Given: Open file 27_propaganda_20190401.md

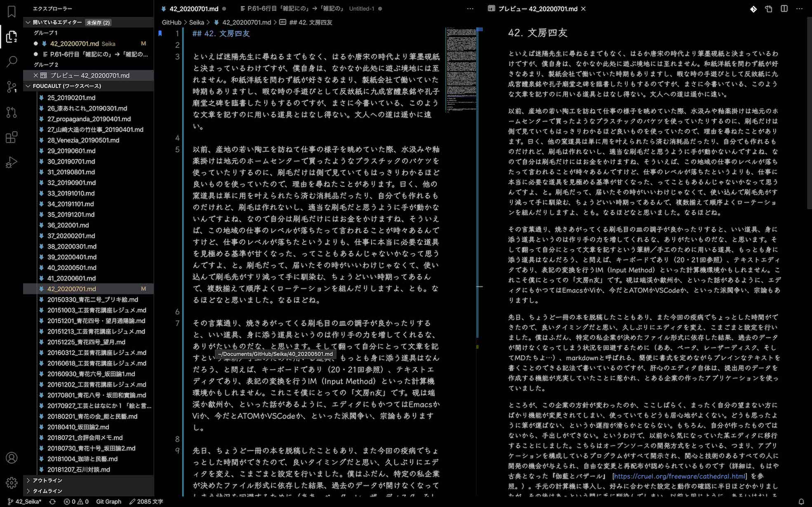Looking at the screenshot, I should [x=89, y=119].
